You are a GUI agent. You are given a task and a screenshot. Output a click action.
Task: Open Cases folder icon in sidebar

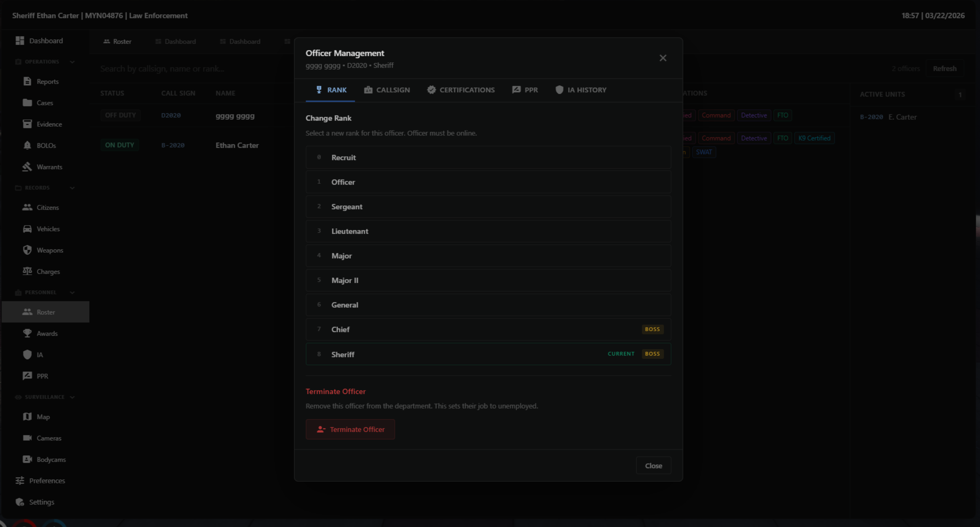[x=27, y=103]
